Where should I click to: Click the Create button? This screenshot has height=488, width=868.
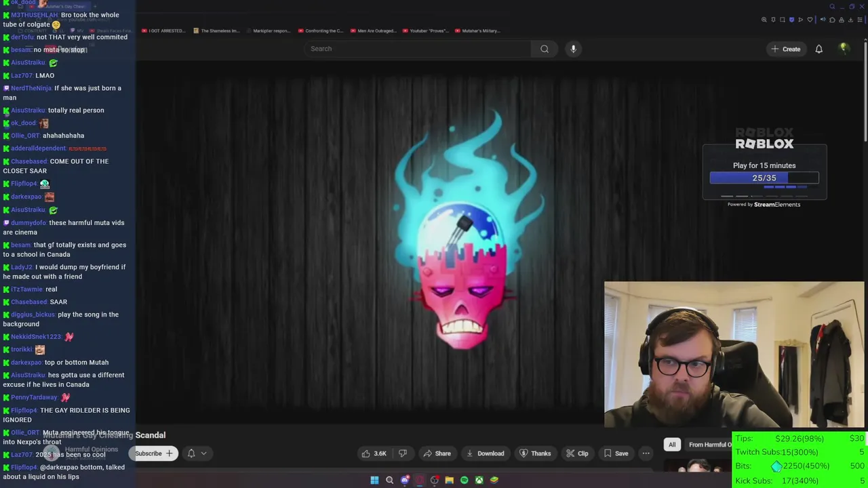785,49
